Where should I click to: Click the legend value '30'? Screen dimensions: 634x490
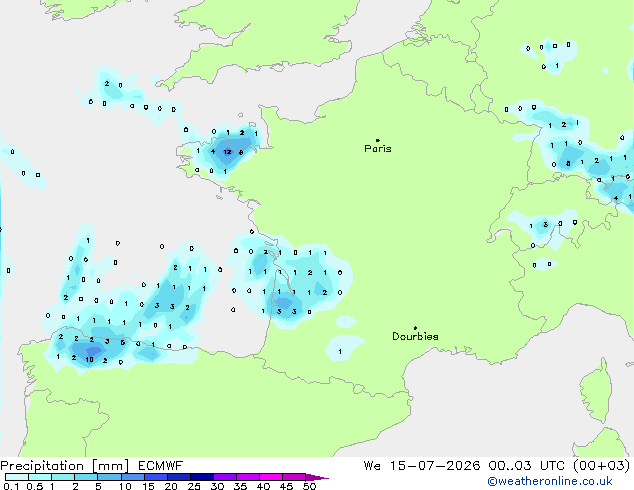(x=217, y=486)
